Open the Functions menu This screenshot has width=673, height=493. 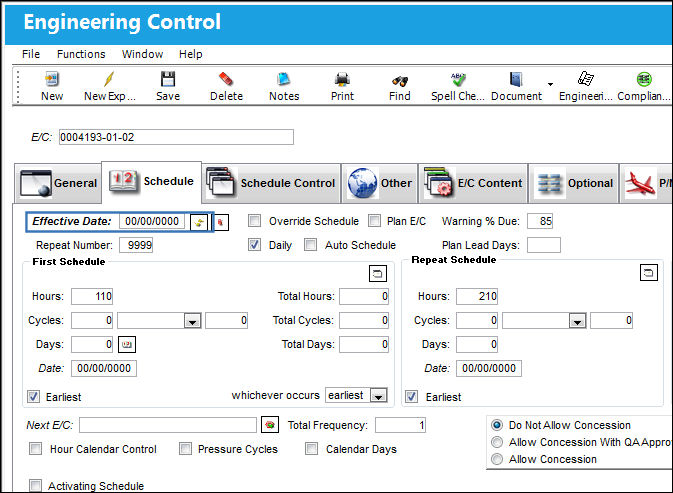point(81,54)
